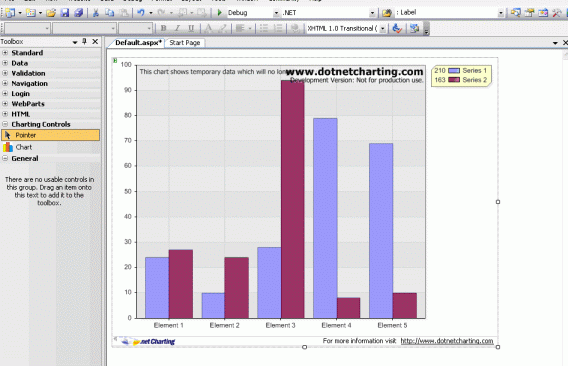Image resolution: width=568 pixels, height=366 pixels.
Task: Click the Redo icon in the toolbar
Action: (x=162, y=13)
